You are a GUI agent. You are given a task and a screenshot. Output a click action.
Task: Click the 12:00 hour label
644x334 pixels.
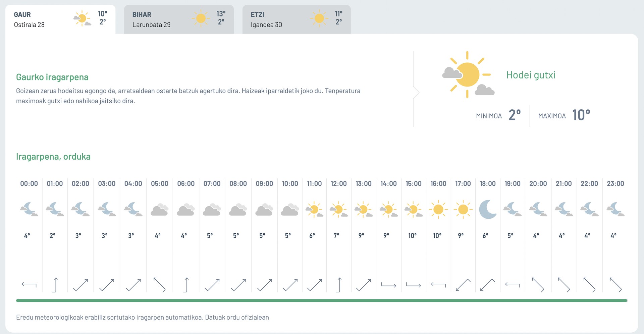[x=339, y=183]
